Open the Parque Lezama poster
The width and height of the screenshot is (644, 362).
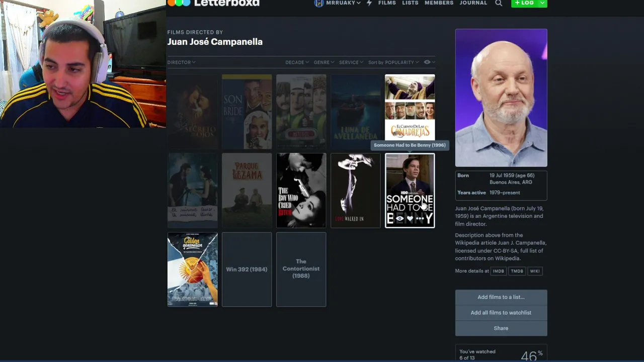[x=247, y=191]
